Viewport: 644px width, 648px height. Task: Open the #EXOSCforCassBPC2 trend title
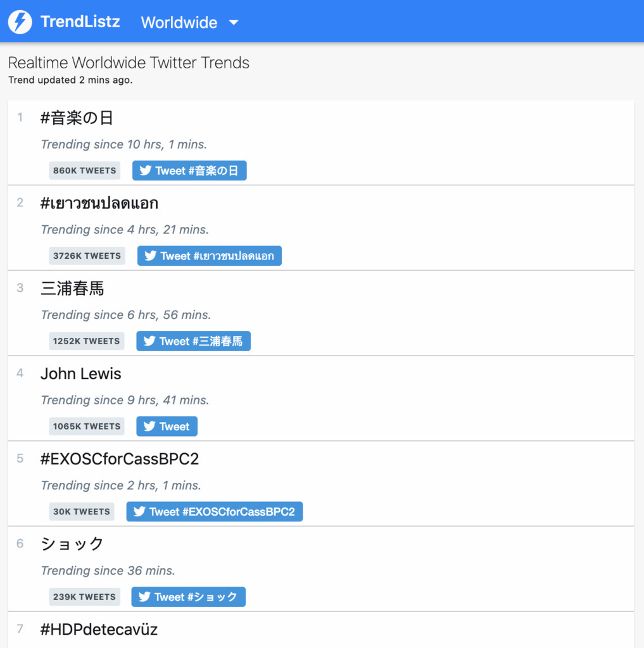tap(120, 459)
